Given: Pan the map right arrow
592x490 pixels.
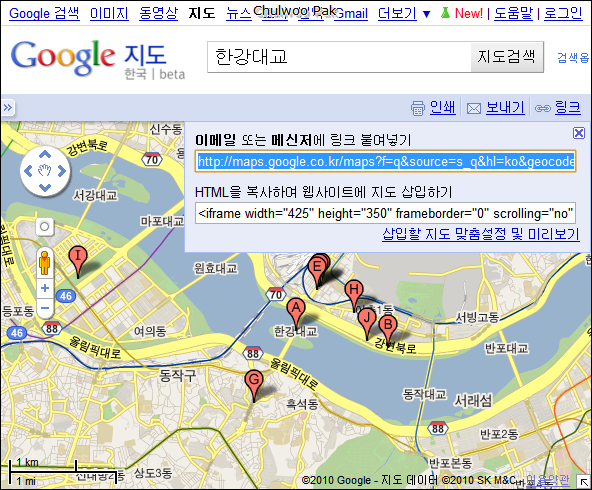Looking at the screenshot, I should (x=62, y=171).
